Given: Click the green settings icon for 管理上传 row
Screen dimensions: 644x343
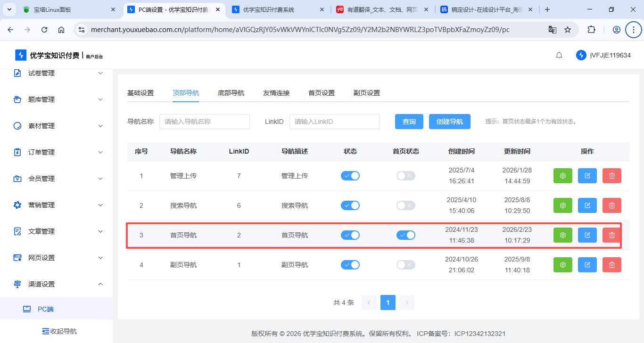Looking at the screenshot, I should [562, 176].
